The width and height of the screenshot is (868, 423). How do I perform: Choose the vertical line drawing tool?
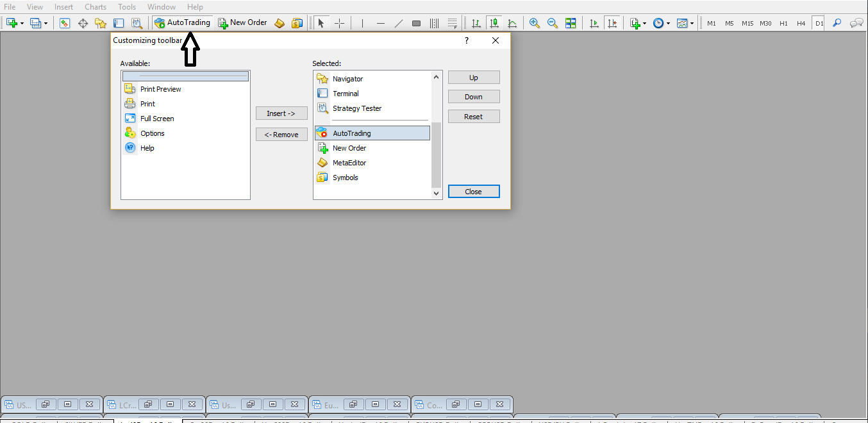pos(362,23)
